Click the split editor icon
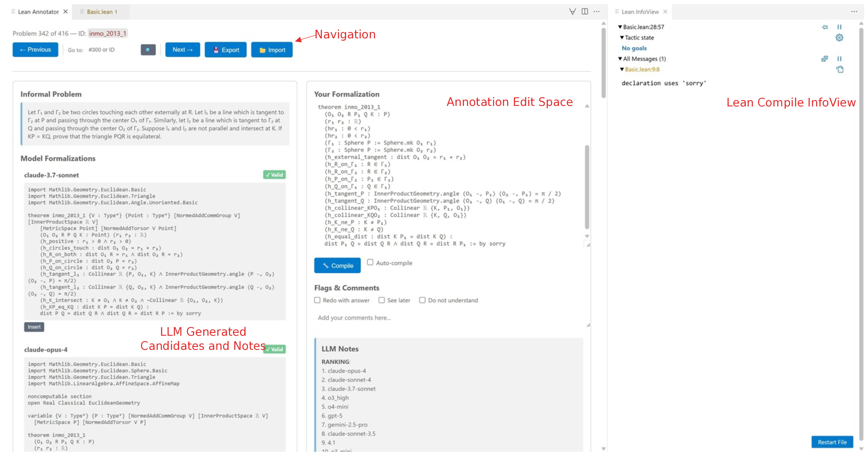 [x=585, y=11]
